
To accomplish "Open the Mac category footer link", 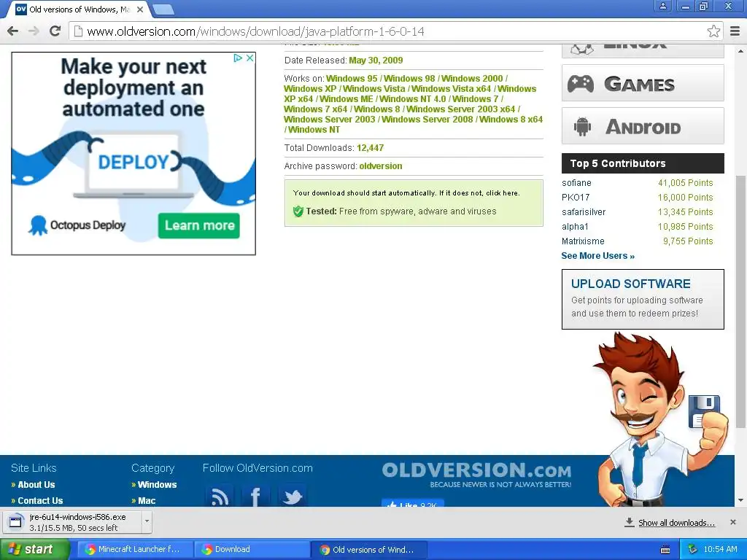I will tap(146, 500).
